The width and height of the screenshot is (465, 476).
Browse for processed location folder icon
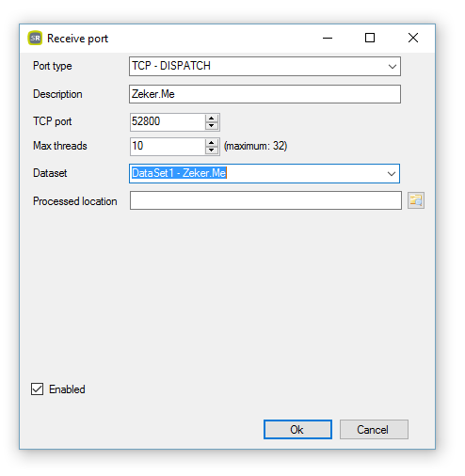416,200
